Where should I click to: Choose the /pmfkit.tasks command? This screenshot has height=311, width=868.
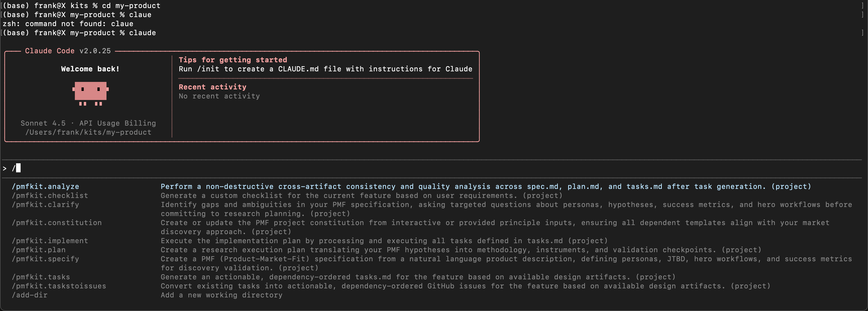41,277
